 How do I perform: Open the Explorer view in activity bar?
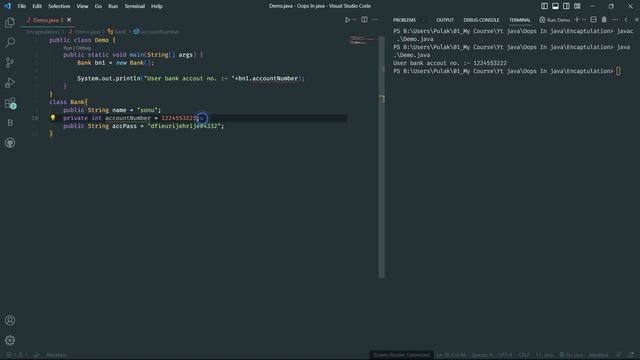coord(10,23)
